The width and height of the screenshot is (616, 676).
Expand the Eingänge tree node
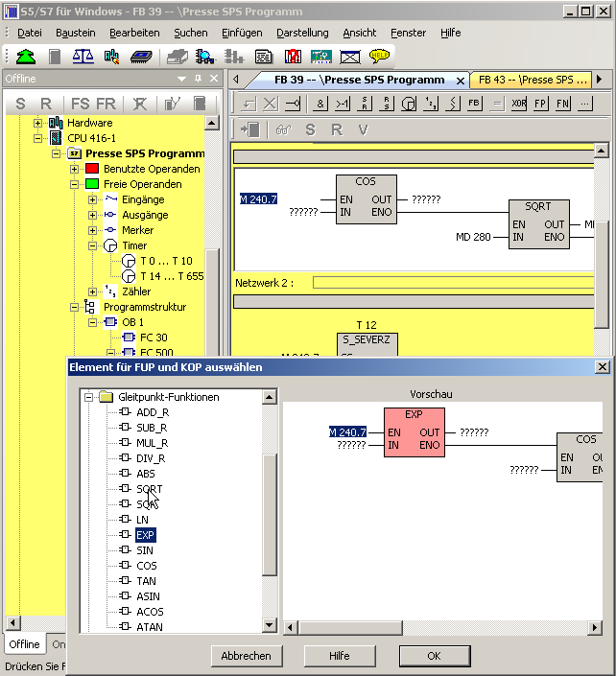coord(92,199)
